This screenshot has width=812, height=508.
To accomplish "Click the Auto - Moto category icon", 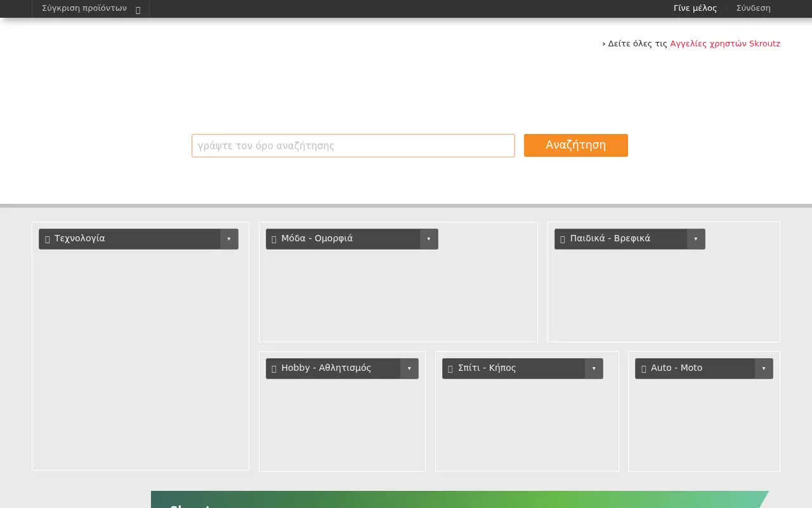I will point(644,369).
